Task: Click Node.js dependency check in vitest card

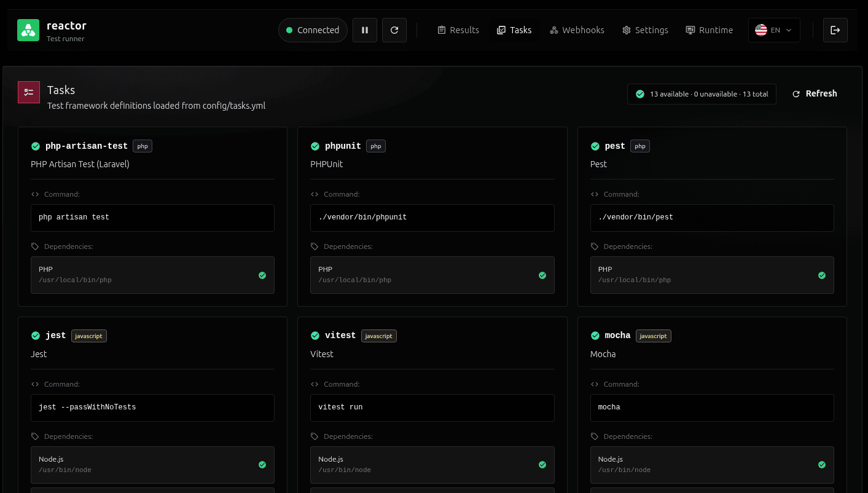Action: pos(542,465)
